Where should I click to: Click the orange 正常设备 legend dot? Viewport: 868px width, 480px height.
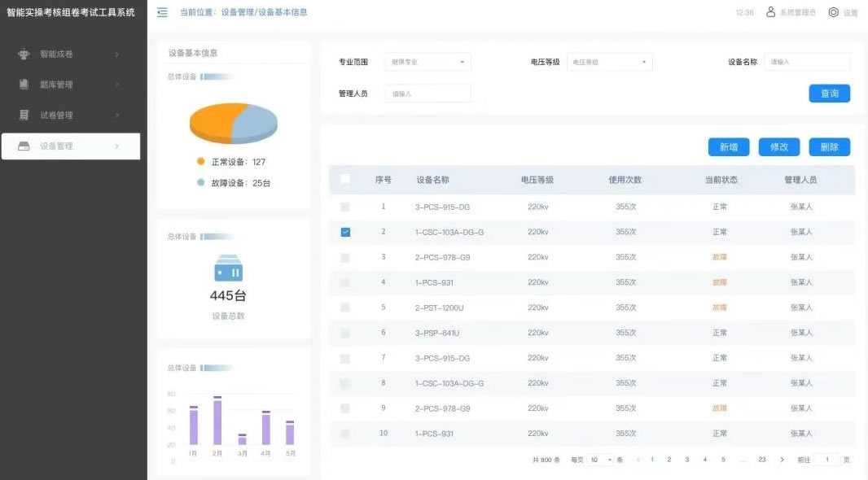pyautogui.click(x=200, y=162)
